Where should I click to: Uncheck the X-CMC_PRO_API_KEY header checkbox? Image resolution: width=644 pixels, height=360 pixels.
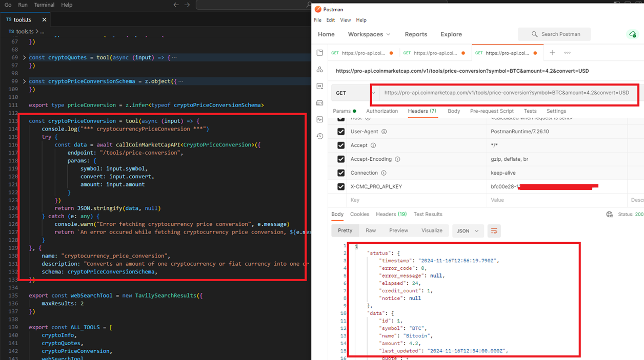[x=341, y=187]
